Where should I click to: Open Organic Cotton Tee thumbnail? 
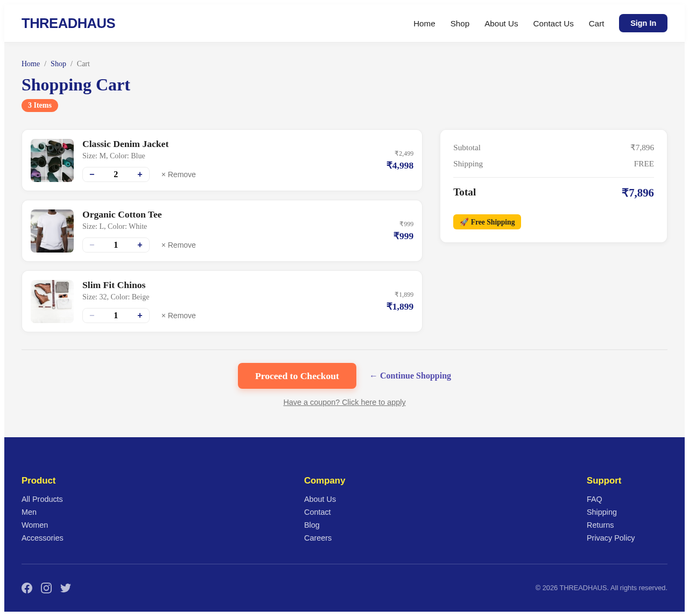52,231
